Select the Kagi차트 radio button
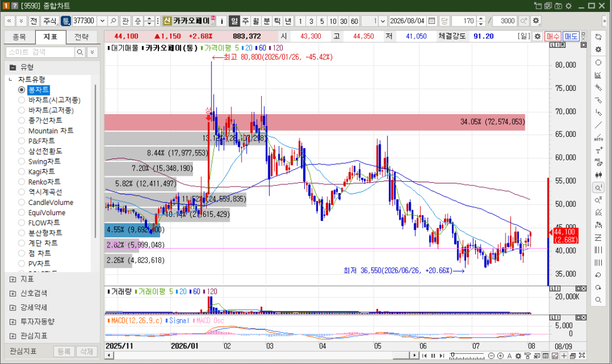The height and width of the screenshot is (364, 612). 22,172
